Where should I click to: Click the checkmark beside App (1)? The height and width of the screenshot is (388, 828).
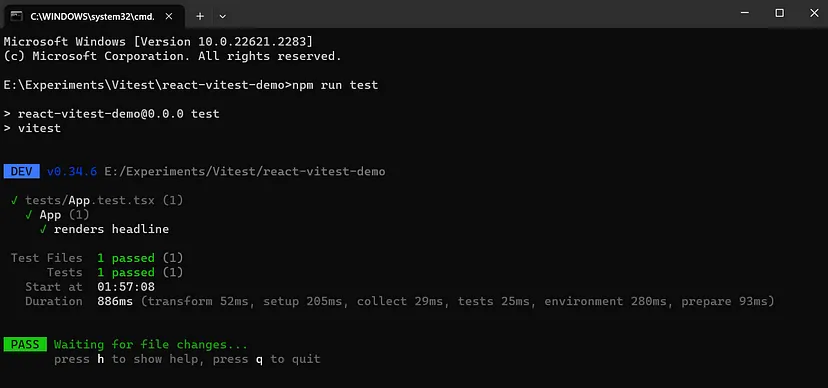pos(29,215)
